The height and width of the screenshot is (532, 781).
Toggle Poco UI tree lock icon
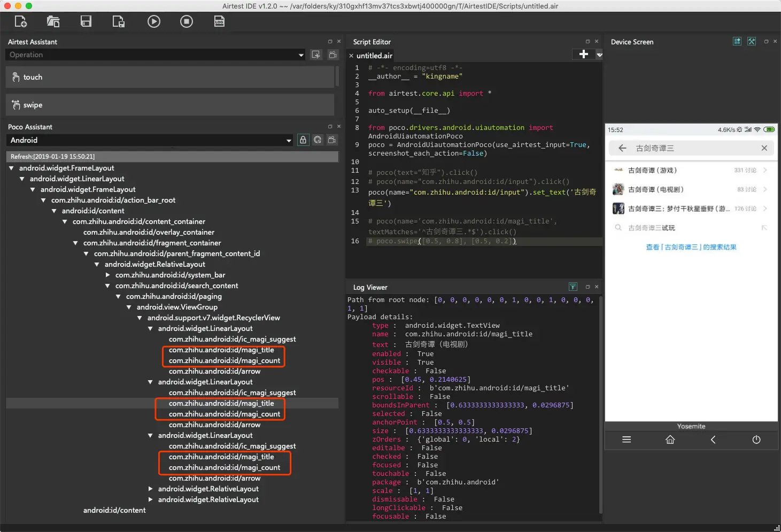point(303,140)
